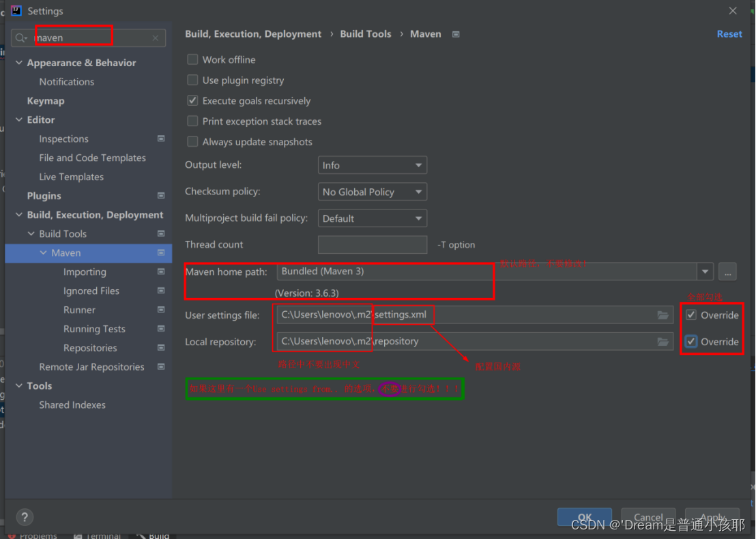Enable Work offline checkbox
756x539 pixels.
[x=192, y=59]
